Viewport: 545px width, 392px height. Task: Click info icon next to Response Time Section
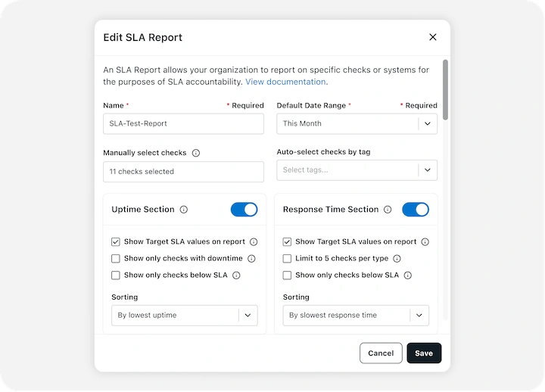pos(388,210)
